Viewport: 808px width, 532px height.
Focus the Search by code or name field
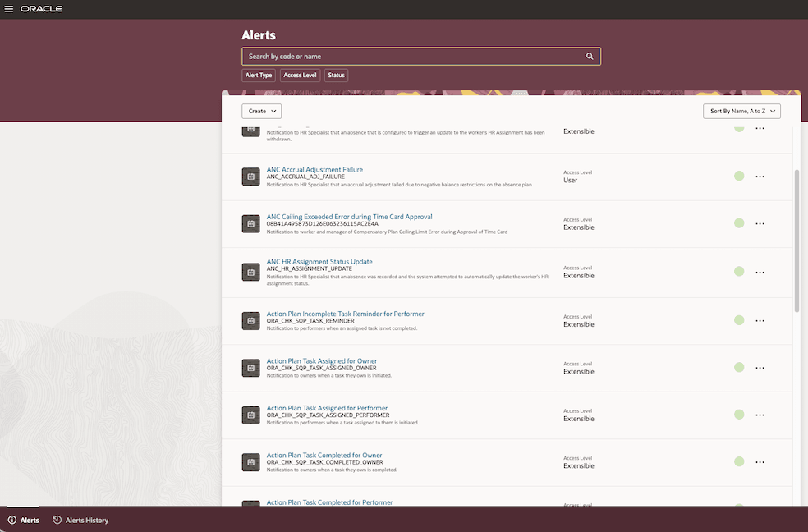[421, 56]
